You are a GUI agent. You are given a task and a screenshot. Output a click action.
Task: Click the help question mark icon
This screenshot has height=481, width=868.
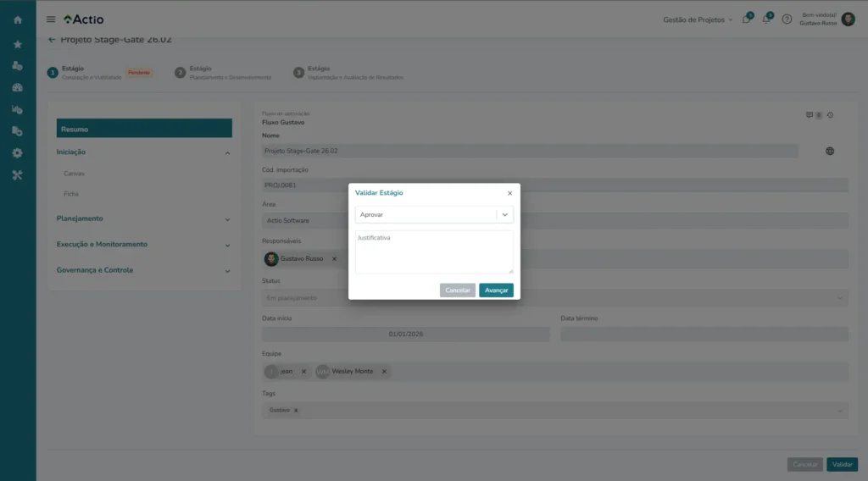pyautogui.click(x=787, y=19)
